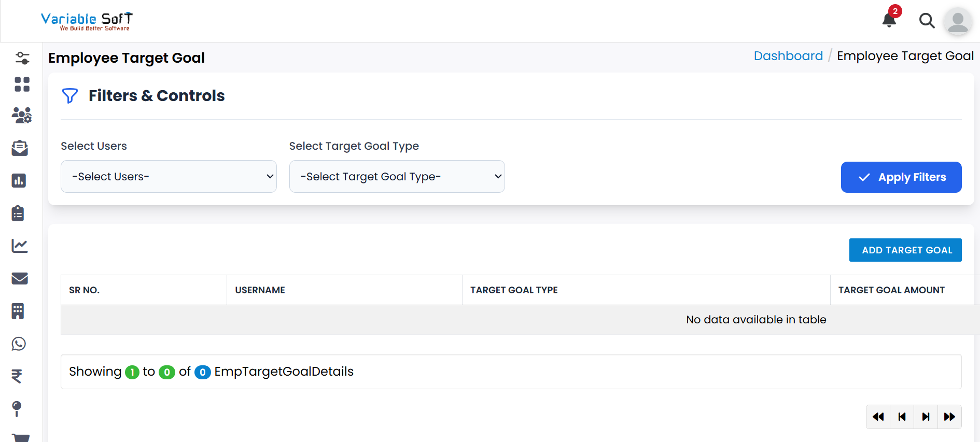Click the rupee payments sidebar icon

pos(17,376)
